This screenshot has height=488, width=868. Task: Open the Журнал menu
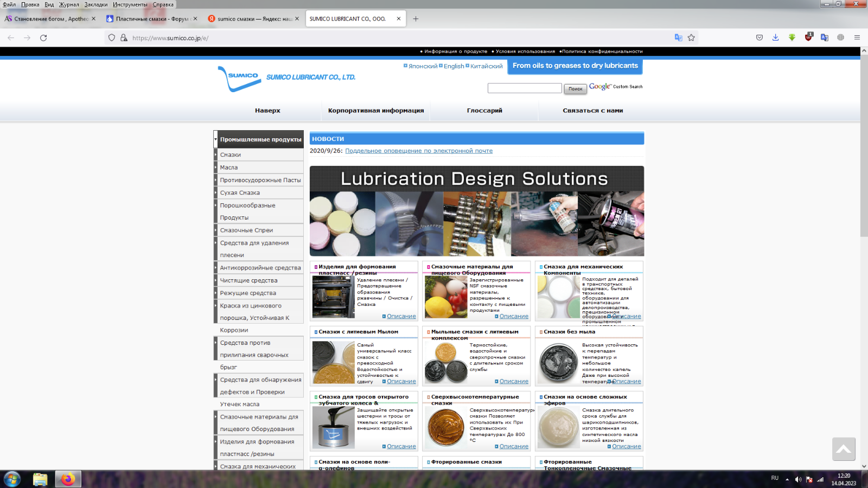point(69,4)
